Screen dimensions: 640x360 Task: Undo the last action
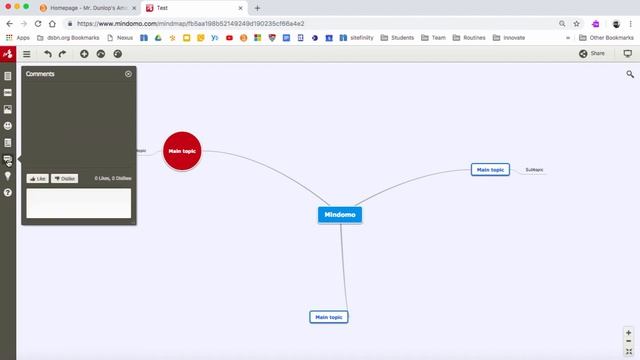click(x=48, y=54)
